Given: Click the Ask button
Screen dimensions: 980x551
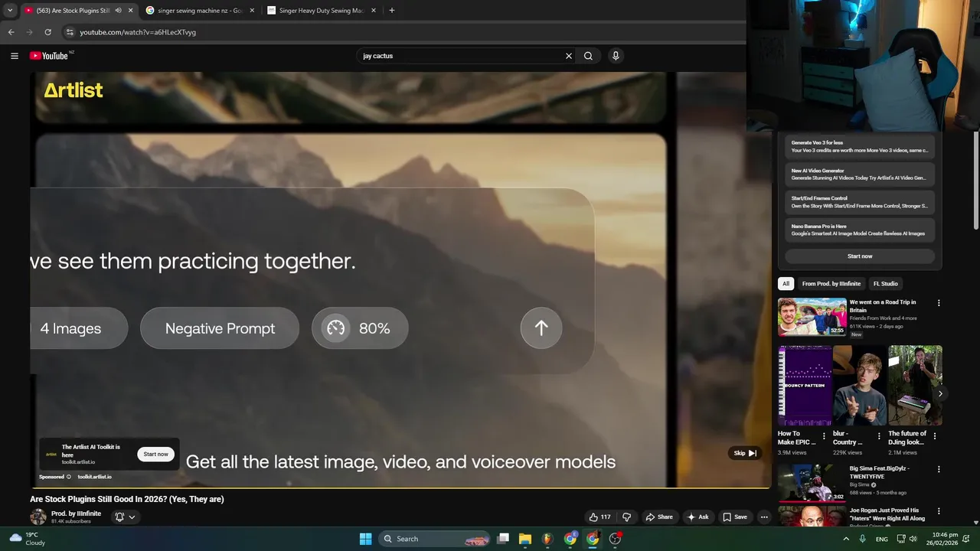Looking at the screenshot, I should 697,517.
